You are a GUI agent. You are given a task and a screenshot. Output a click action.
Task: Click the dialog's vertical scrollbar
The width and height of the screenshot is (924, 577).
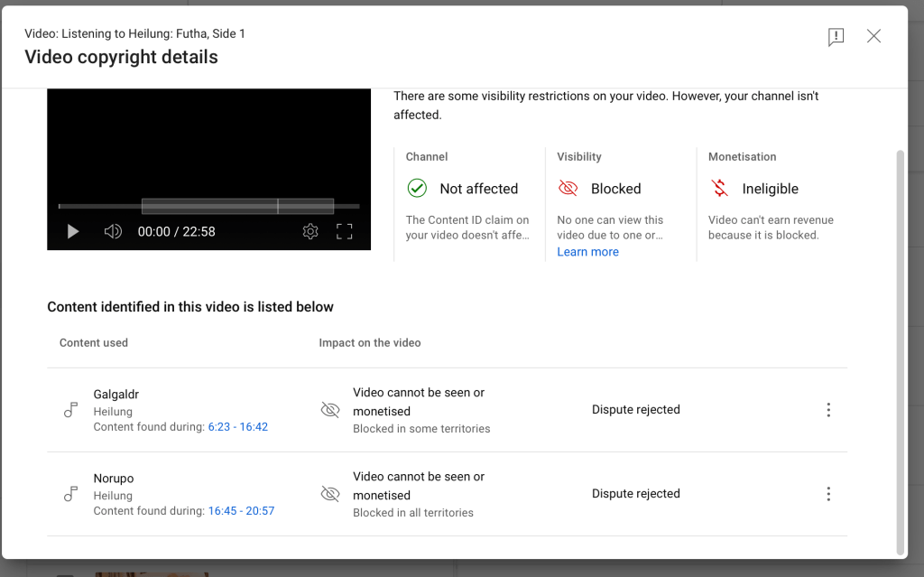pos(899,352)
